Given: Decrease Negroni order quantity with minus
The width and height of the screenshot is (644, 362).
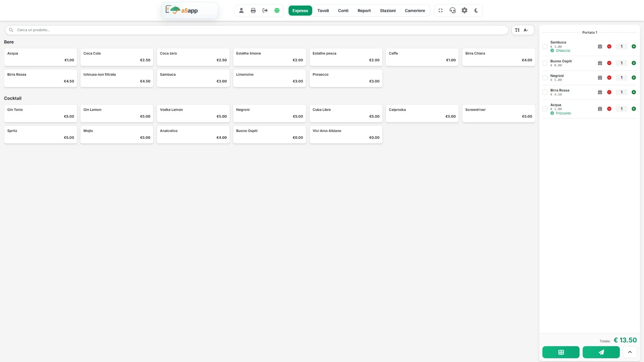Looking at the screenshot, I should [x=609, y=77].
